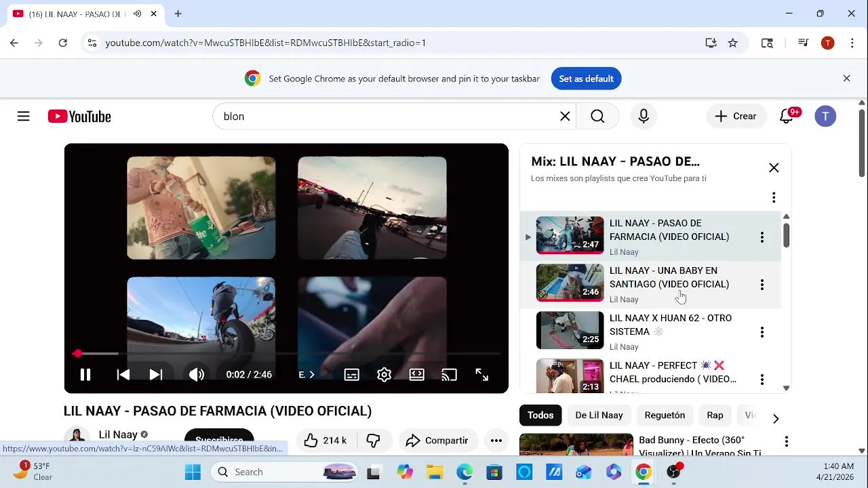Click the magnifier search button
The height and width of the screenshot is (488, 868).
[x=597, y=117]
